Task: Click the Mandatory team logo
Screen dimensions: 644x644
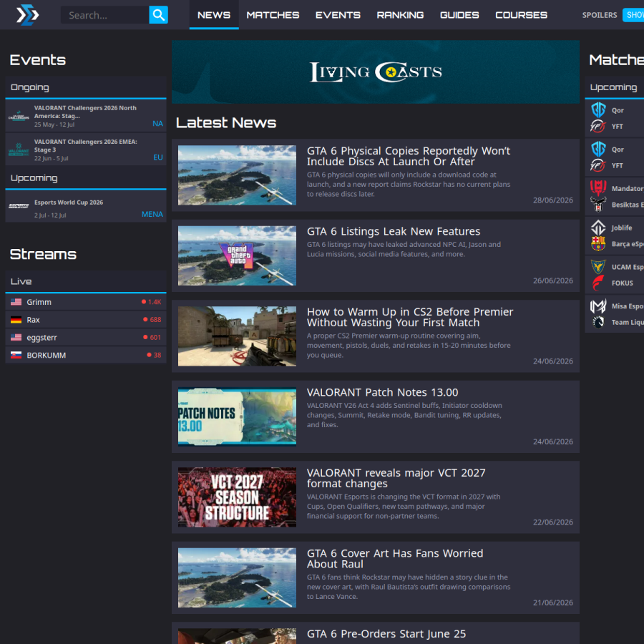Action: [x=598, y=188]
